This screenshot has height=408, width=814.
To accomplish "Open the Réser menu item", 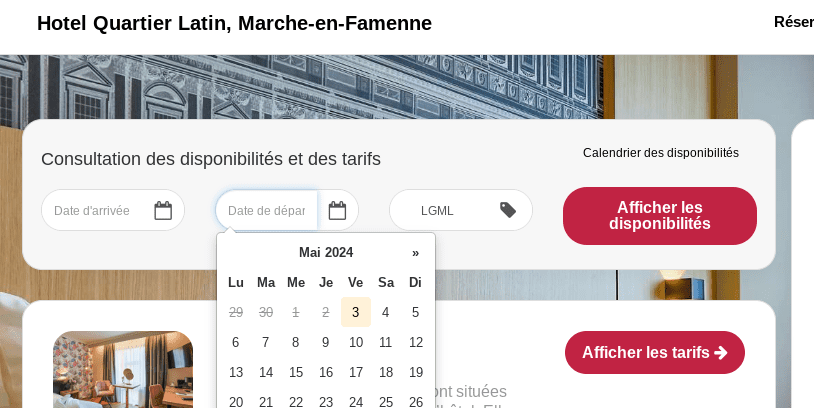I will [x=793, y=22].
